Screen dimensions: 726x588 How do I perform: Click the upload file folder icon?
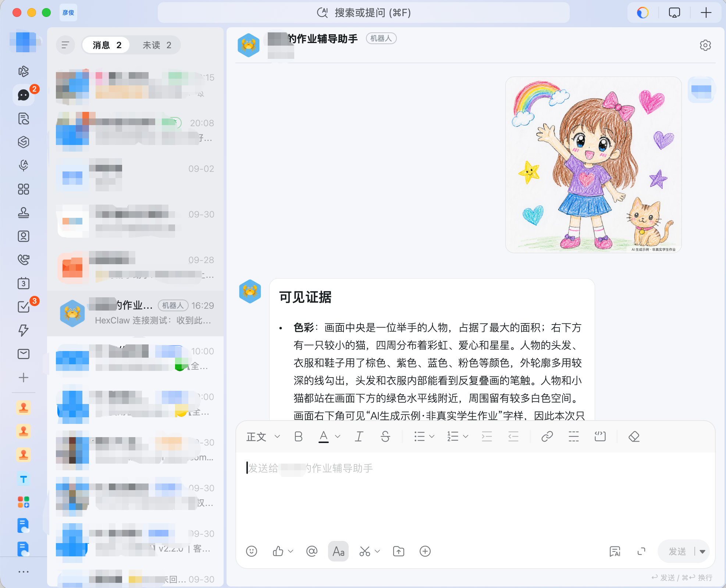point(399,551)
